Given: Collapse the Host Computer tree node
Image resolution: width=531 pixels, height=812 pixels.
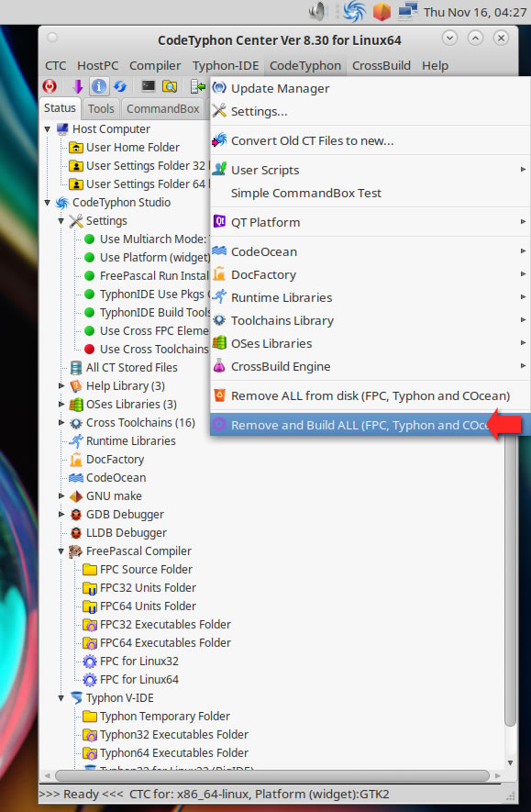Looking at the screenshot, I should coord(48,129).
